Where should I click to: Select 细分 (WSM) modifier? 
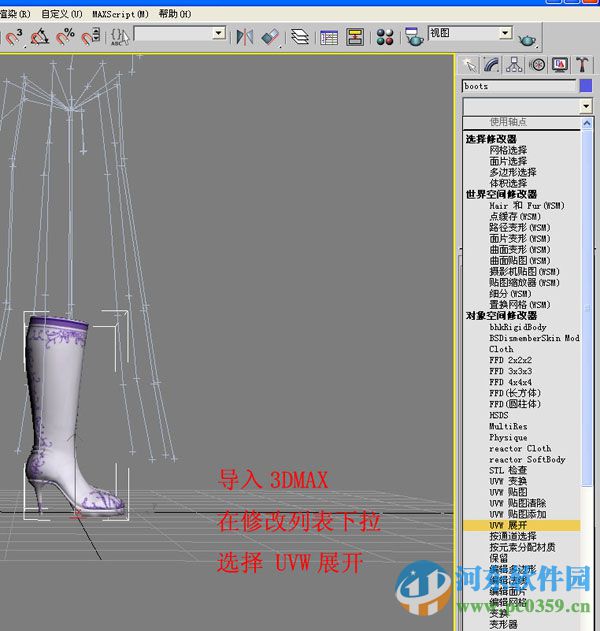click(510, 294)
